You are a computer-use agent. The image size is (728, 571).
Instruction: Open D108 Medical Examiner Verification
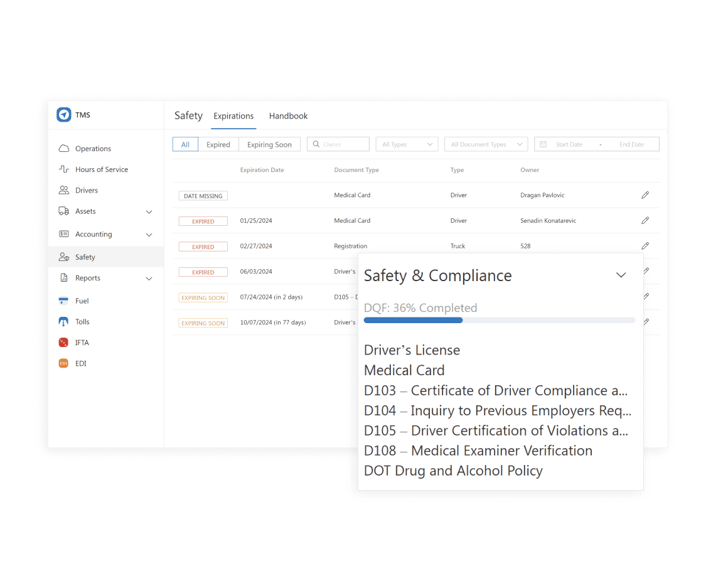(x=478, y=451)
